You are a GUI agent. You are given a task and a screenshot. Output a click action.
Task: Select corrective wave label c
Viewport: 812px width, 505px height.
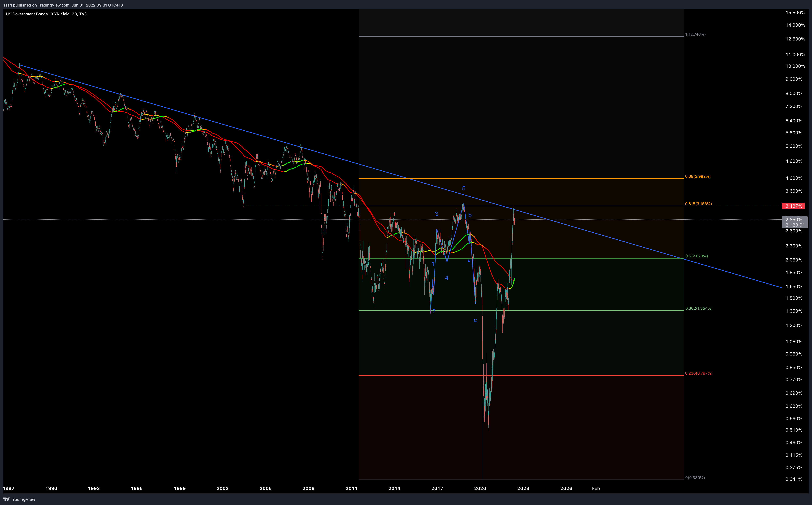(x=475, y=320)
